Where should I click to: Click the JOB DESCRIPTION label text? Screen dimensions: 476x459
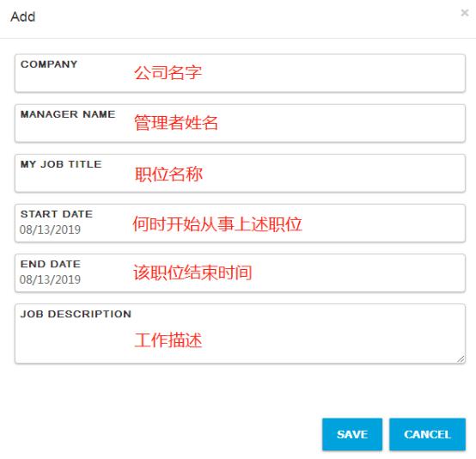(76, 314)
